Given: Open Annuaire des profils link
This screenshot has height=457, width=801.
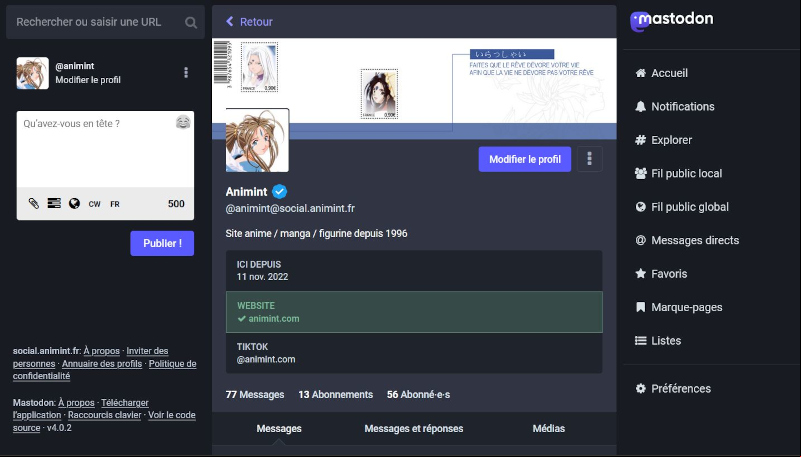Looking at the screenshot, I should [102, 364].
